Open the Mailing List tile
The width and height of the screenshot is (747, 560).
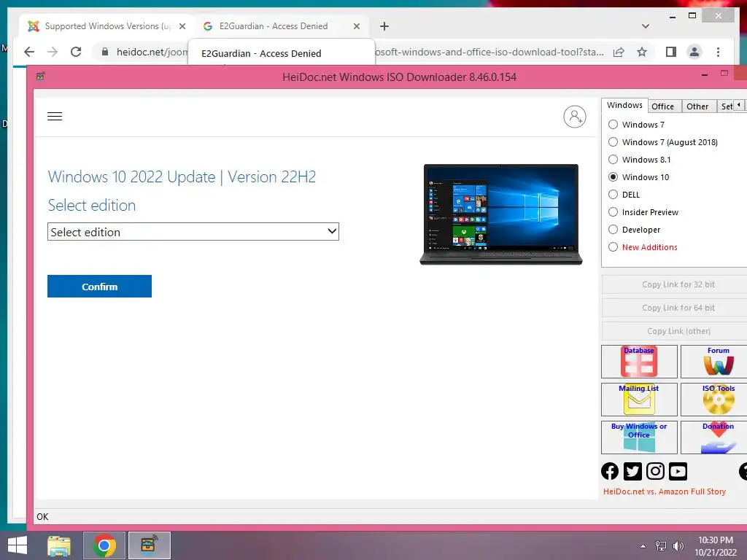(x=639, y=400)
